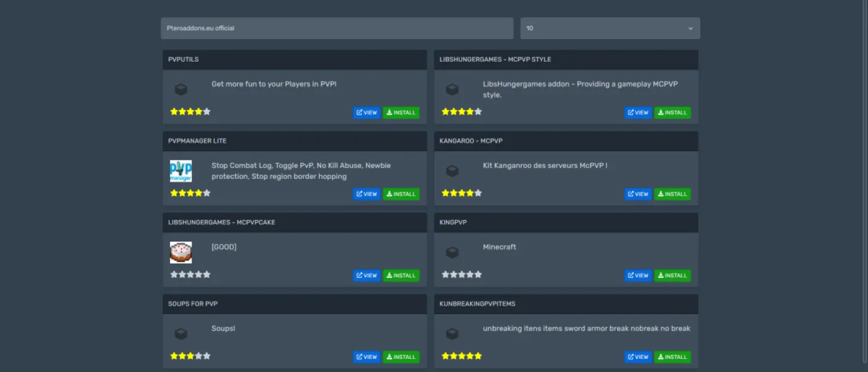Click the KANGAROO - MCPVP cube icon
Viewport: 868px width, 372px height.
tap(452, 171)
